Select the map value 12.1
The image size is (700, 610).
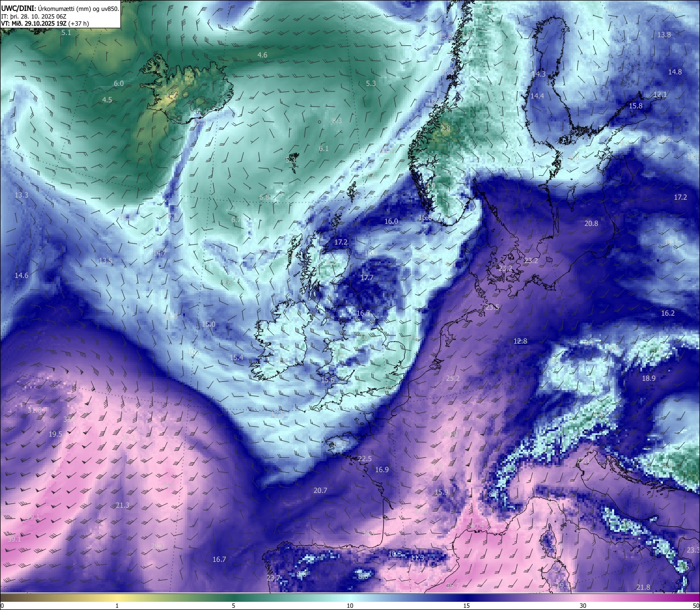pyautogui.click(x=660, y=95)
